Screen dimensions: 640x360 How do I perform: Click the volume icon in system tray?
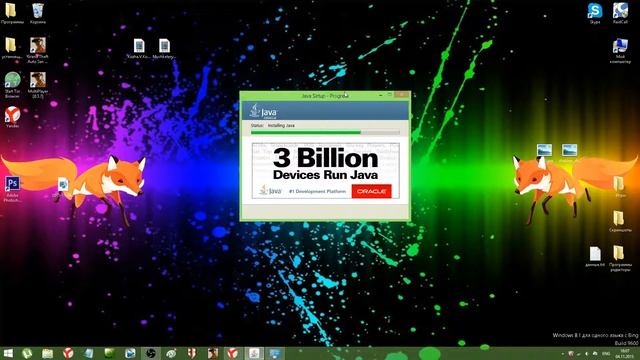click(x=587, y=353)
